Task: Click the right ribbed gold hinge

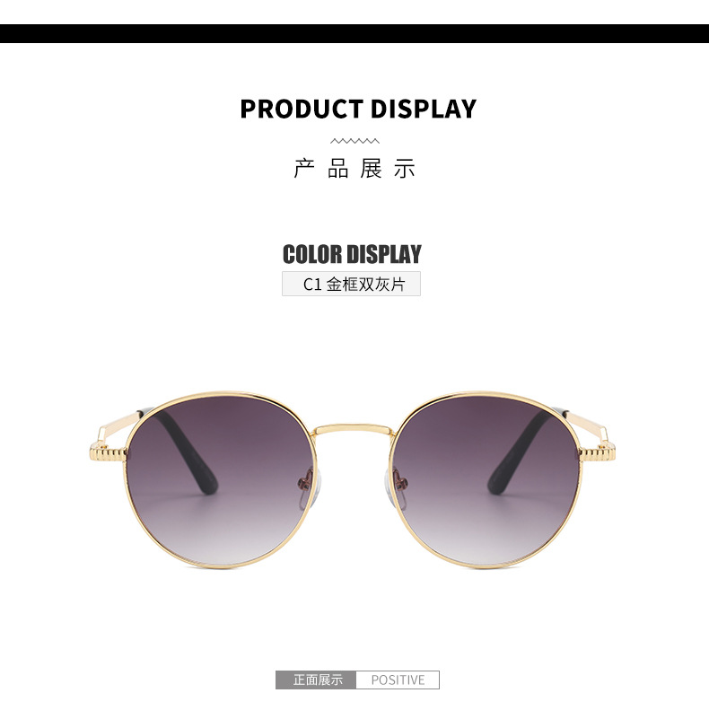Action: (598, 452)
